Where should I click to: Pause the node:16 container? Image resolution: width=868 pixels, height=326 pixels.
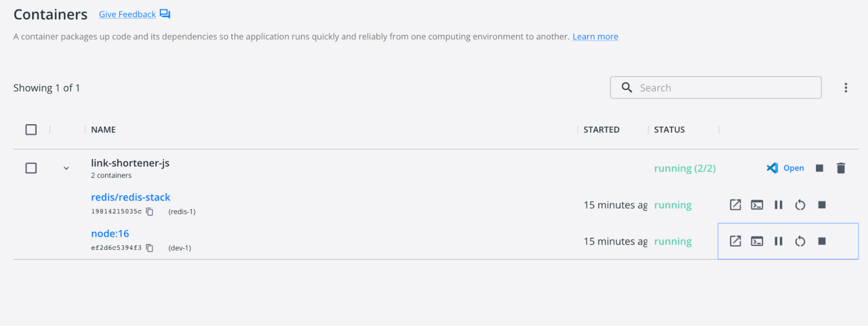(779, 241)
